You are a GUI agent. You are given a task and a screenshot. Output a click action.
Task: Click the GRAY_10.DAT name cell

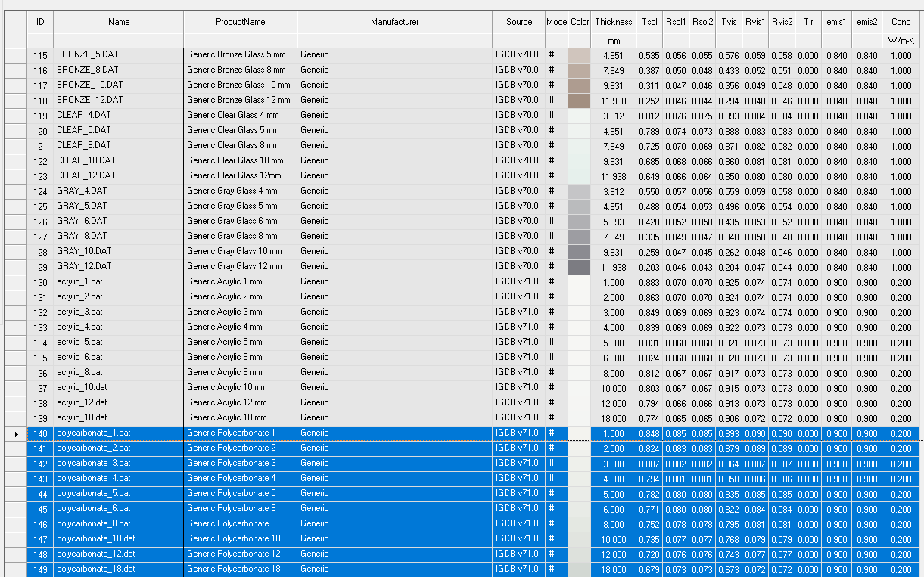click(119, 252)
